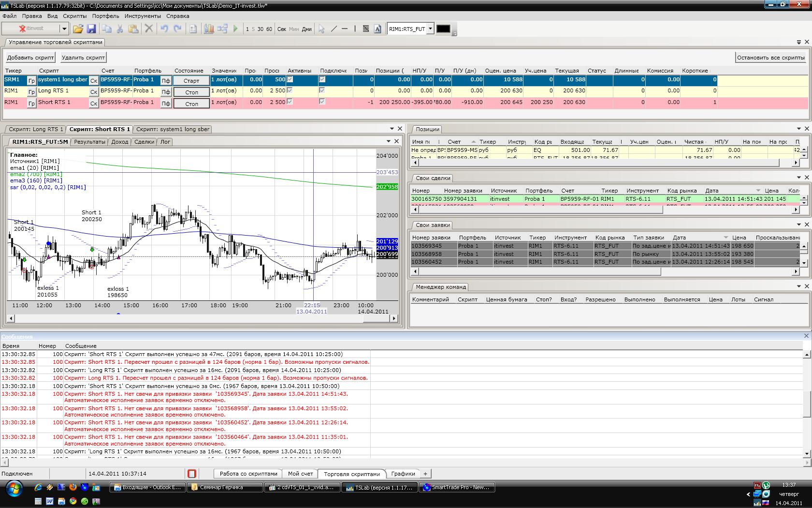Switch to the Мой счет tab
This screenshot has height=508, width=812.
(x=300, y=474)
